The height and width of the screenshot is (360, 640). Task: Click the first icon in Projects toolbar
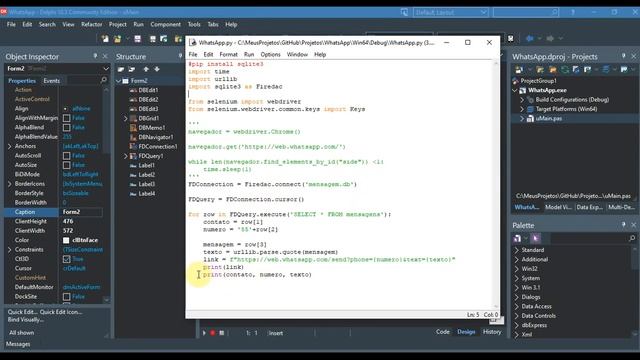519,69
